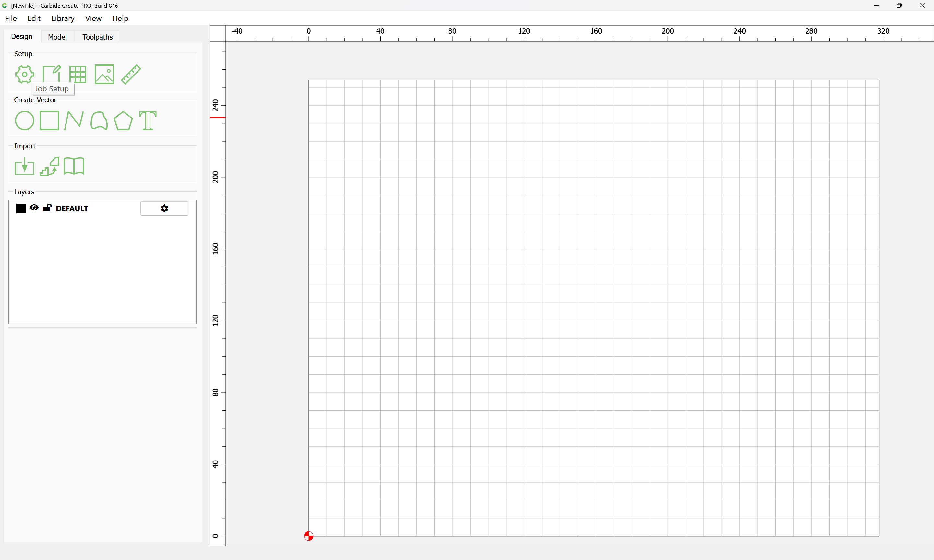This screenshot has height=560, width=934.
Task: Open the File menu
Action: click(x=11, y=18)
